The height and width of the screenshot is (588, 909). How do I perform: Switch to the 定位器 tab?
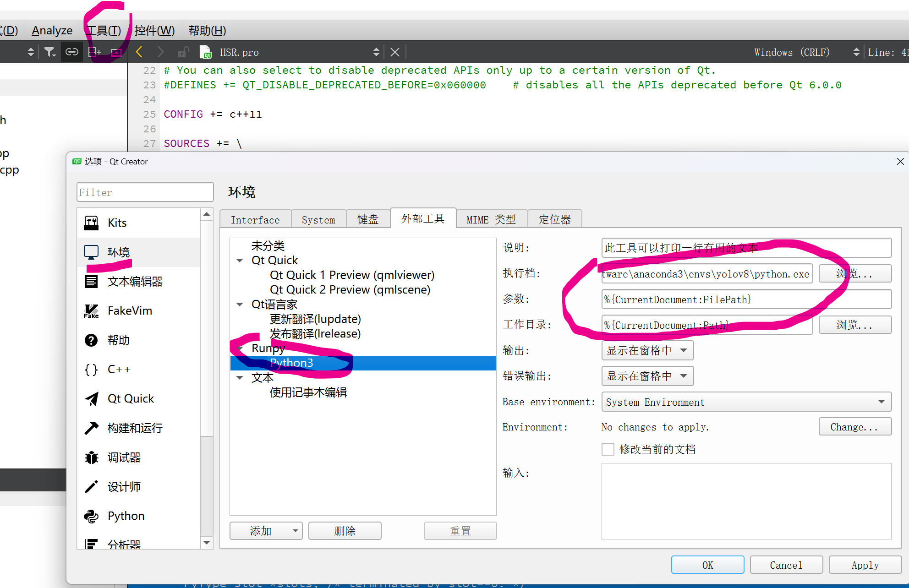point(555,220)
